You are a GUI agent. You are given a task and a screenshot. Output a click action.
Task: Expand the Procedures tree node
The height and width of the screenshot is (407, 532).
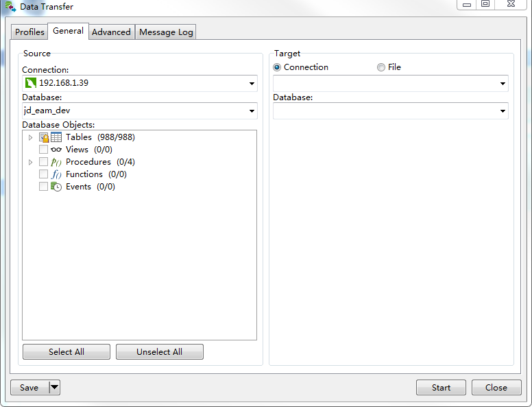[x=31, y=163]
